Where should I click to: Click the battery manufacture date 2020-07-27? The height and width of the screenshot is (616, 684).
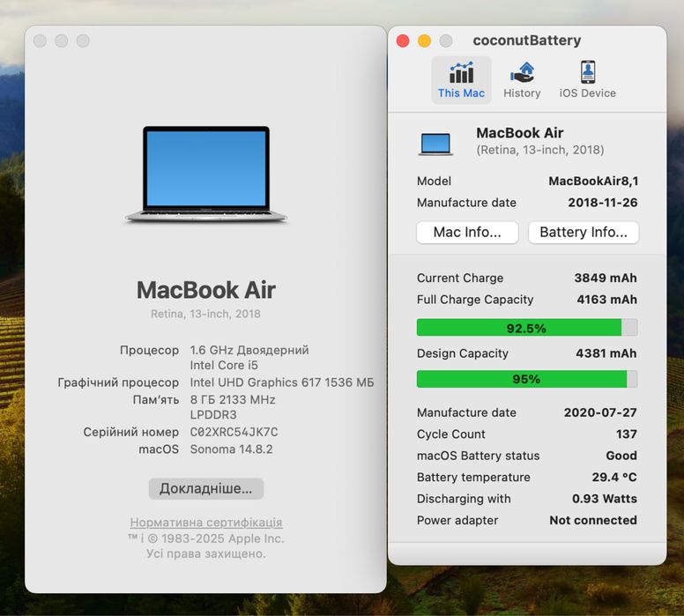pos(600,412)
